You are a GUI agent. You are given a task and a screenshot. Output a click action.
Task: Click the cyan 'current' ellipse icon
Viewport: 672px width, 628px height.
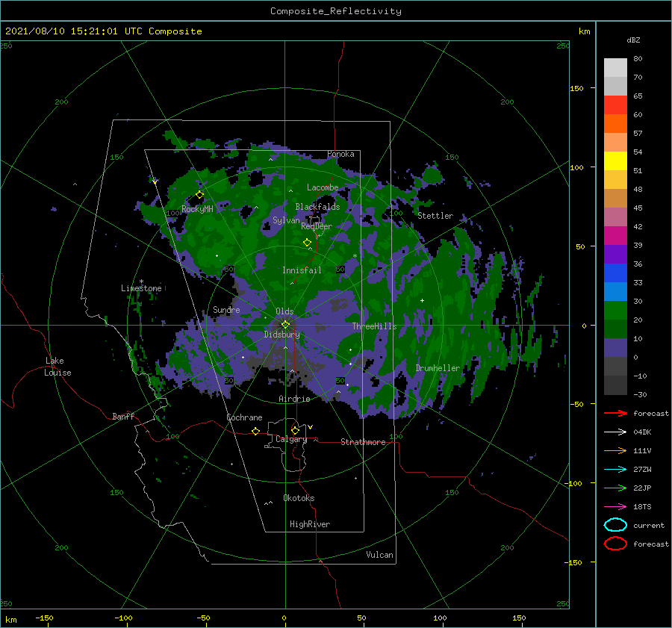point(615,525)
